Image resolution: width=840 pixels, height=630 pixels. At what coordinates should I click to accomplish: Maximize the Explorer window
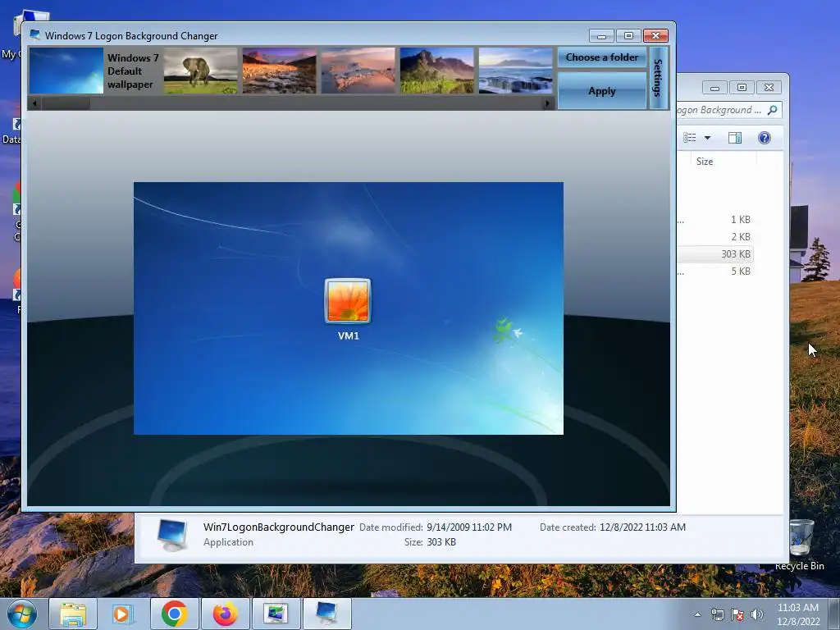(742, 87)
